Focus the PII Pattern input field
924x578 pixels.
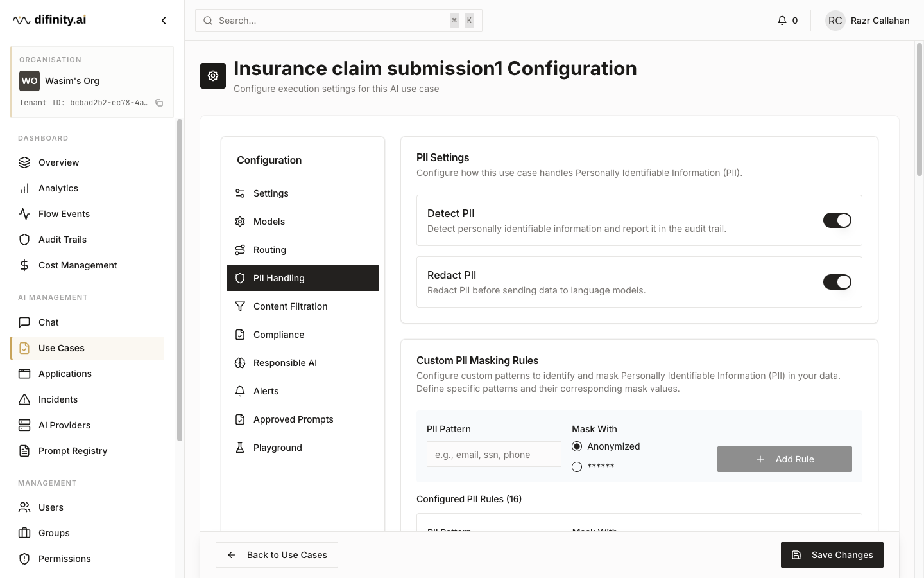493,455
